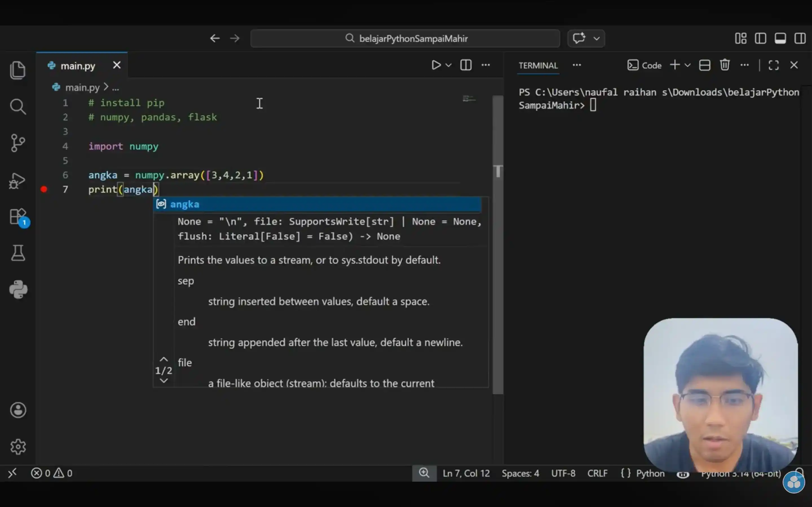Open the run options dropdown beside the play button

[449, 65]
